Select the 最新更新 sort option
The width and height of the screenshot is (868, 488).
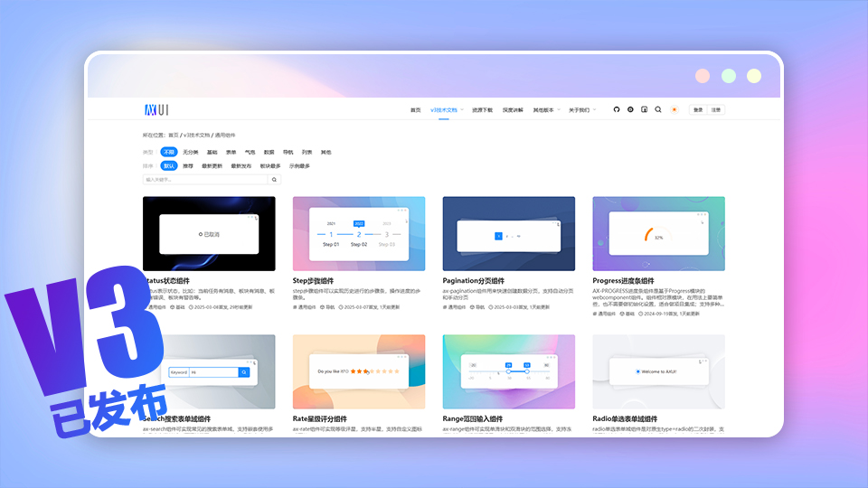pyautogui.click(x=212, y=166)
